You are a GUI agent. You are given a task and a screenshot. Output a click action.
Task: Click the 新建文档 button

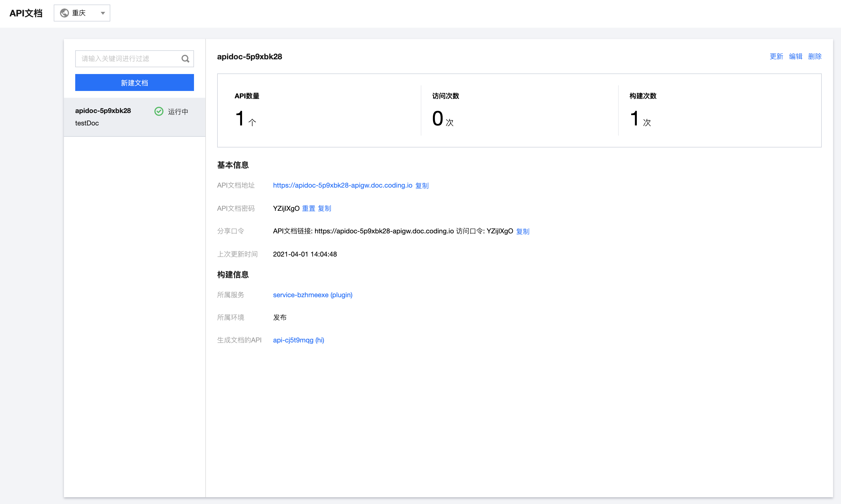(x=135, y=82)
